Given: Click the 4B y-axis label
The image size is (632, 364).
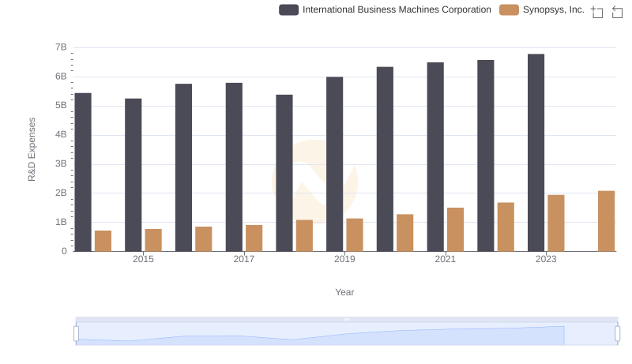Looking at the screenshot, I should tap(61, 134).
